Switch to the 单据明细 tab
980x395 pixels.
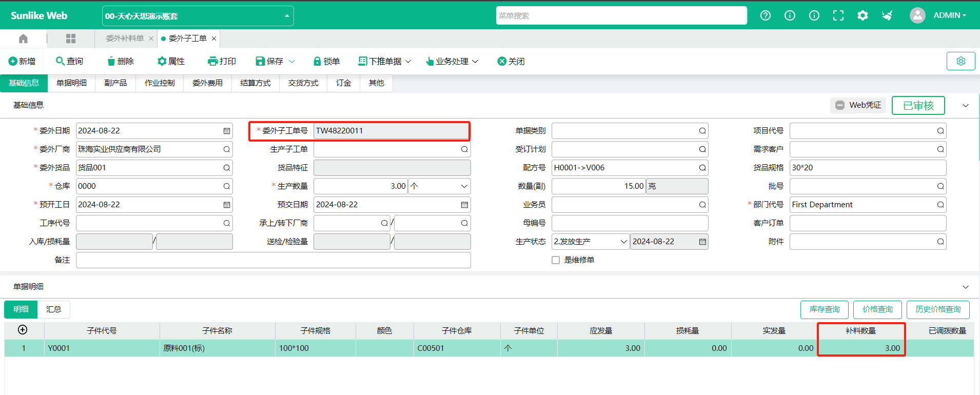point(71,83)
